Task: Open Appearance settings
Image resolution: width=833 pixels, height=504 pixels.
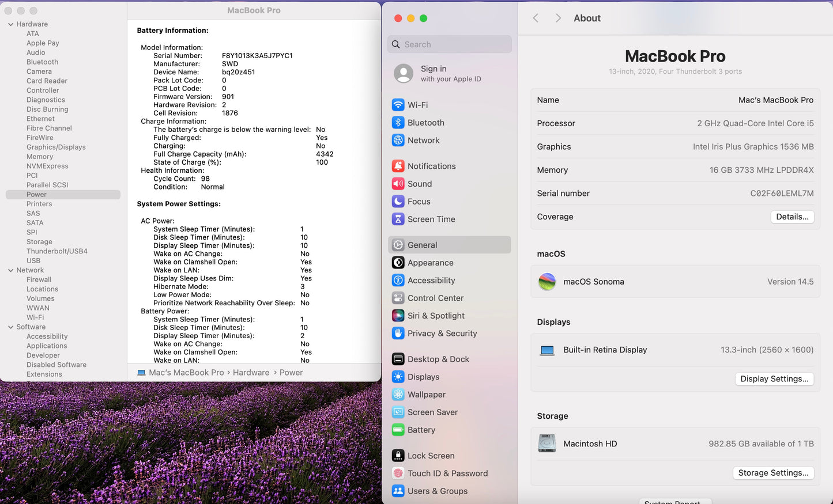Action: [430, 263]
